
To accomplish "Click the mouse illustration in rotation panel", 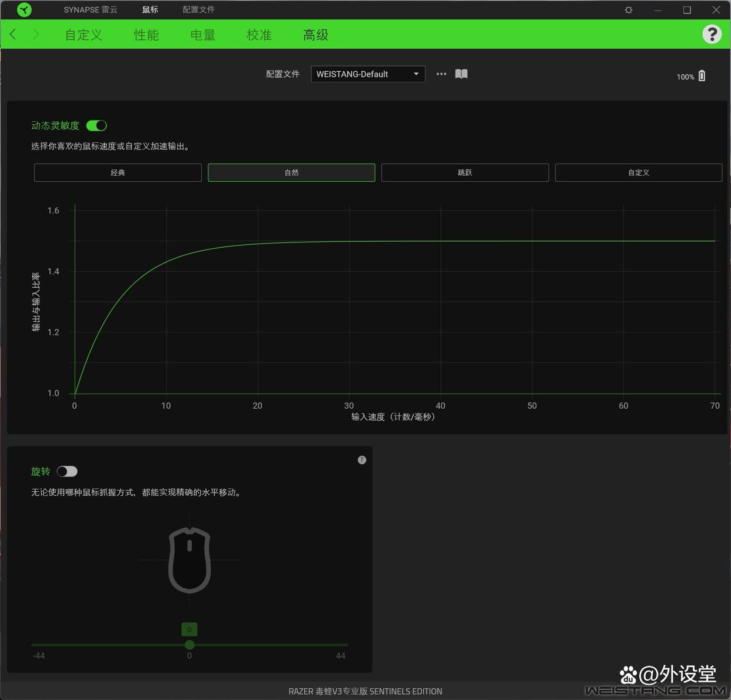I will click(190, 560).
